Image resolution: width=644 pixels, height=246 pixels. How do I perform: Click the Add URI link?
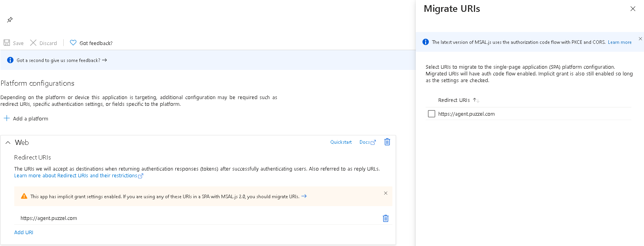(24, 233)
